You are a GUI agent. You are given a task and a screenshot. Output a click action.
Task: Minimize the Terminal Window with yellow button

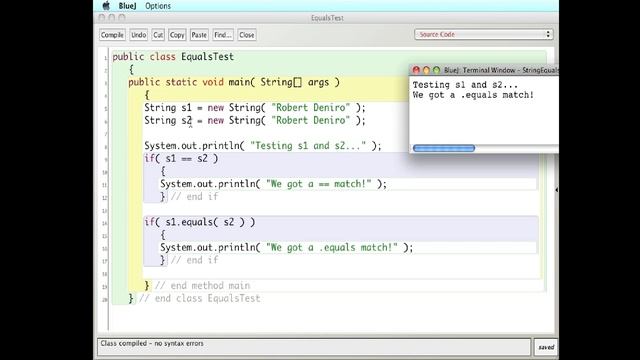coord(426,70)
